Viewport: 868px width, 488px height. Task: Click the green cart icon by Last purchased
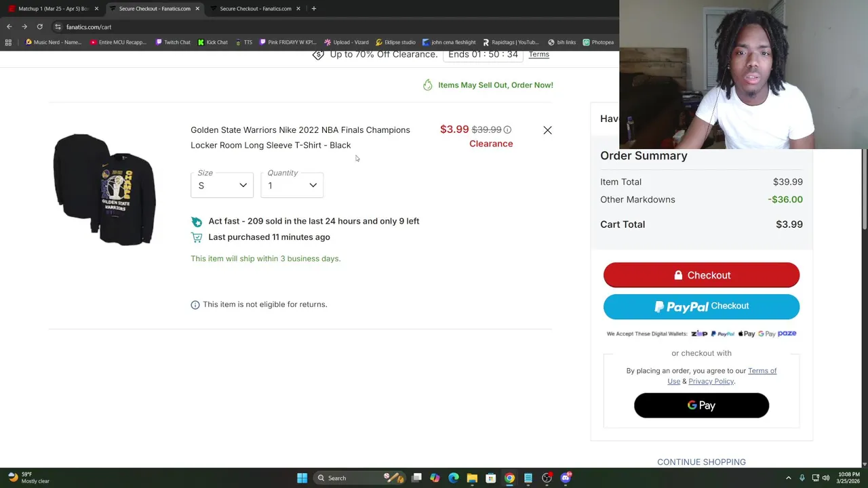[x=197, y=237]
